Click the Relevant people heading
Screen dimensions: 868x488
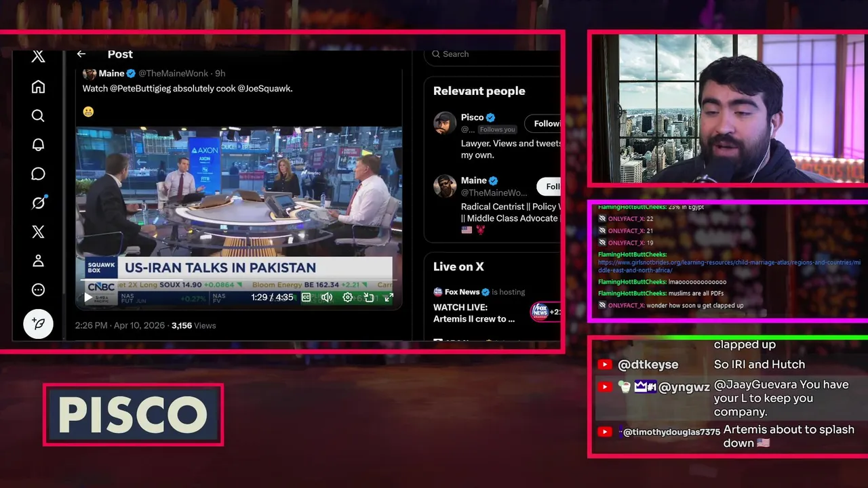click(x=479, y=91)
